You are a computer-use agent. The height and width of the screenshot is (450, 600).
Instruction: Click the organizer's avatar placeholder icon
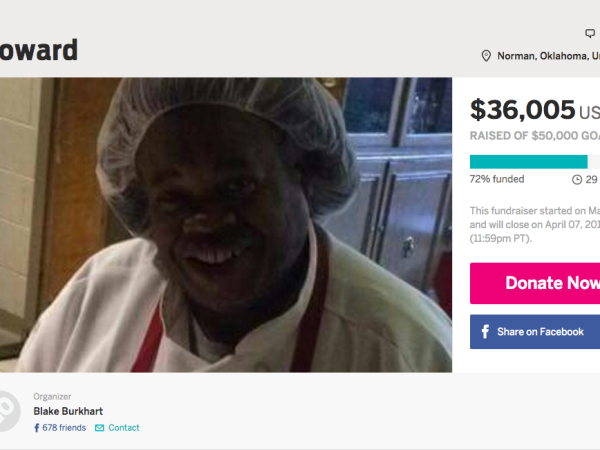click(10, 411)
